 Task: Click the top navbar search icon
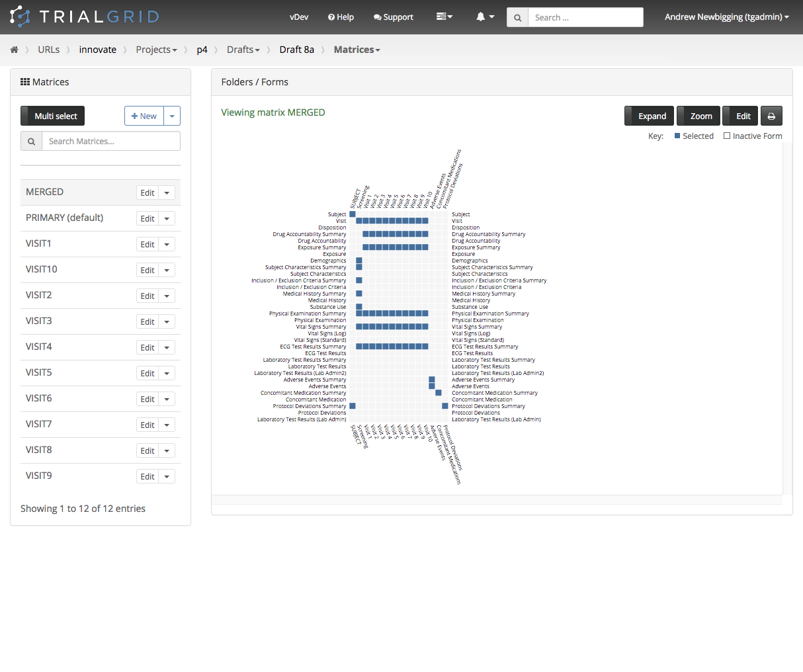[517, 18]
